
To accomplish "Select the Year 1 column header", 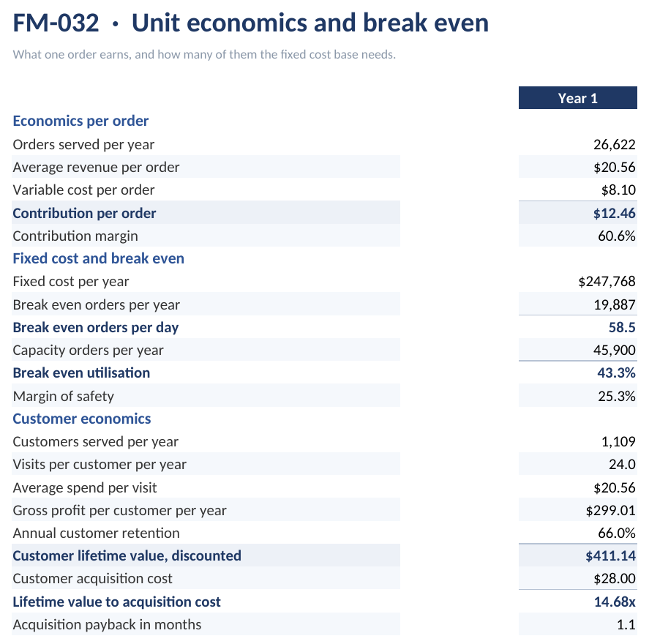I will point(577,98).
